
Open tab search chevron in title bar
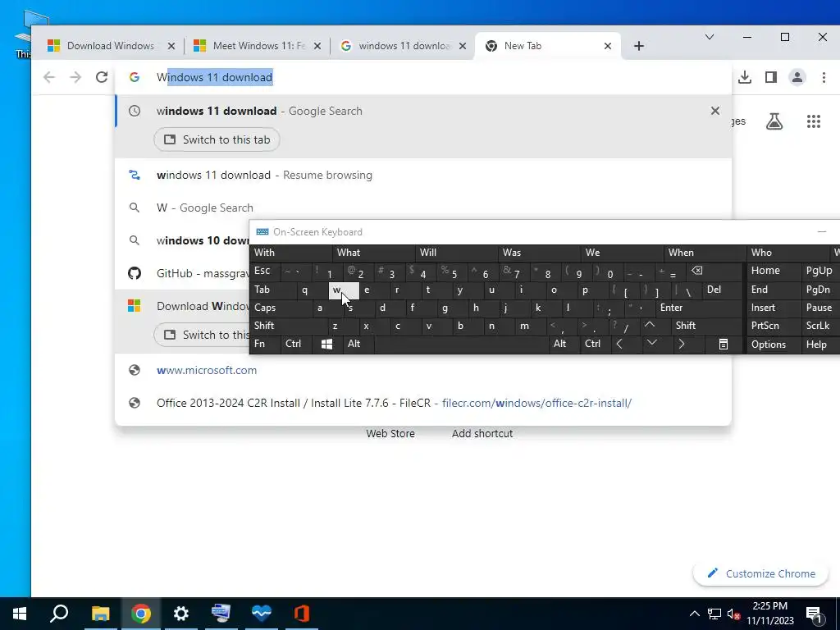(x=710, y=37)
